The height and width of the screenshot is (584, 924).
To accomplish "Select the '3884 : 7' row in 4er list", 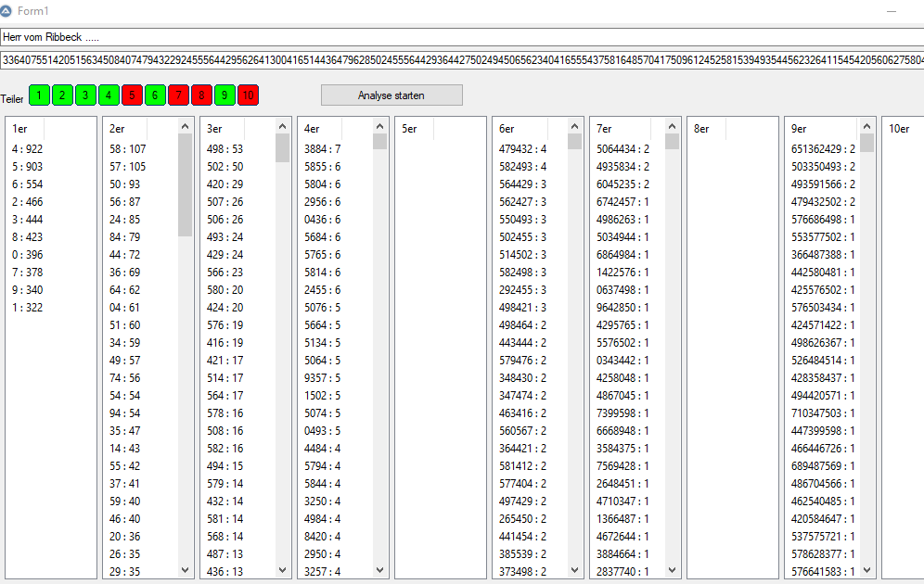I will pyautogui.click(x=323, y=148).
